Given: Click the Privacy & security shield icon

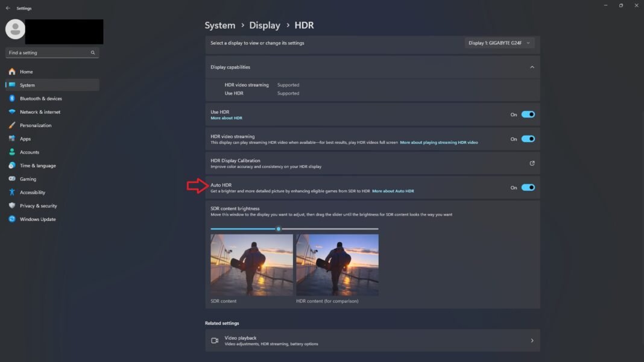Looking at the screenshot, I should tap(12, 205).
